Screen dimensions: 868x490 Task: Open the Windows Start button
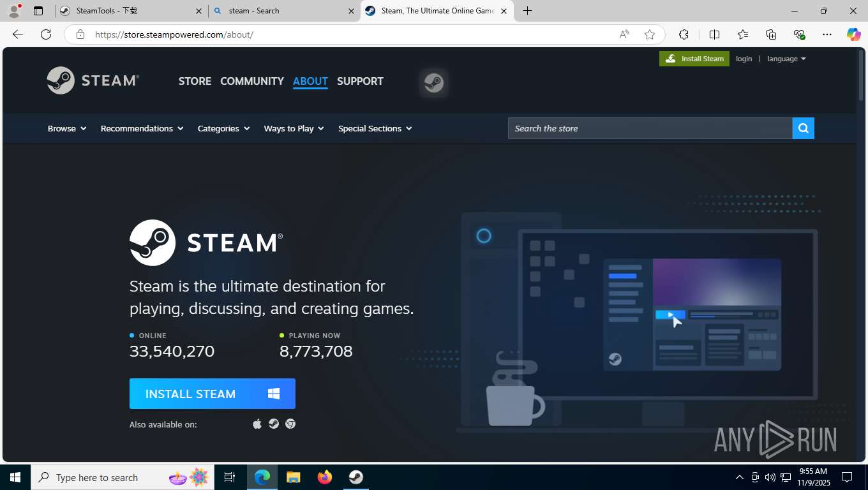click(15, 477)
